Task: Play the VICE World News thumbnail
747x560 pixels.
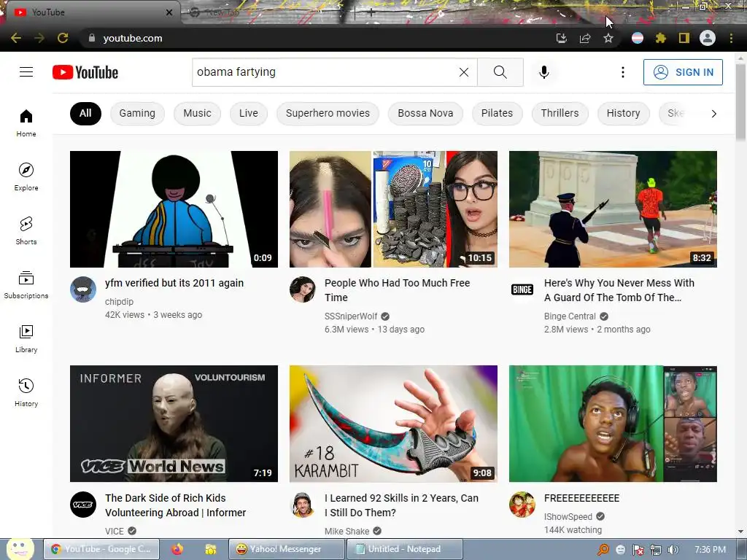Action: 174,424
